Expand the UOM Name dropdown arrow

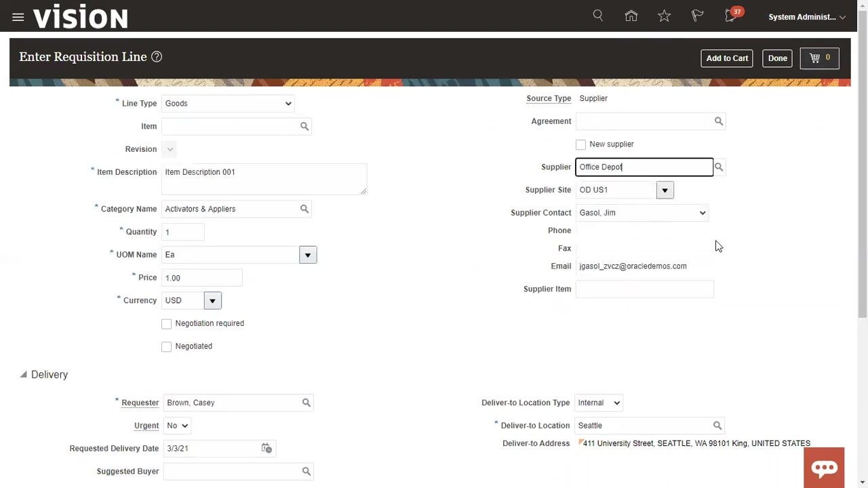[308, 255]
